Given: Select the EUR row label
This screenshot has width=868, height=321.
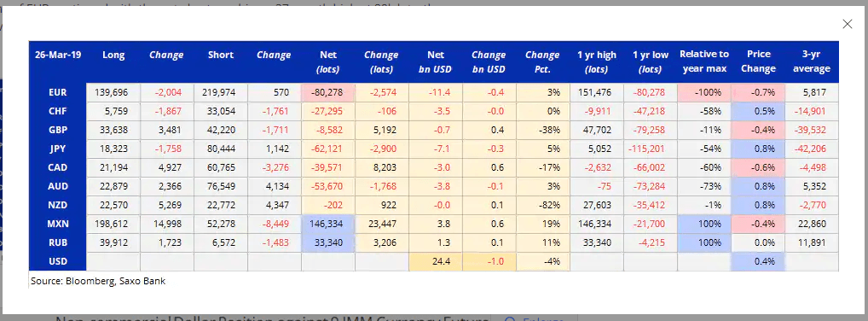Looking at the screenshot, I should [x=58, y=92].
